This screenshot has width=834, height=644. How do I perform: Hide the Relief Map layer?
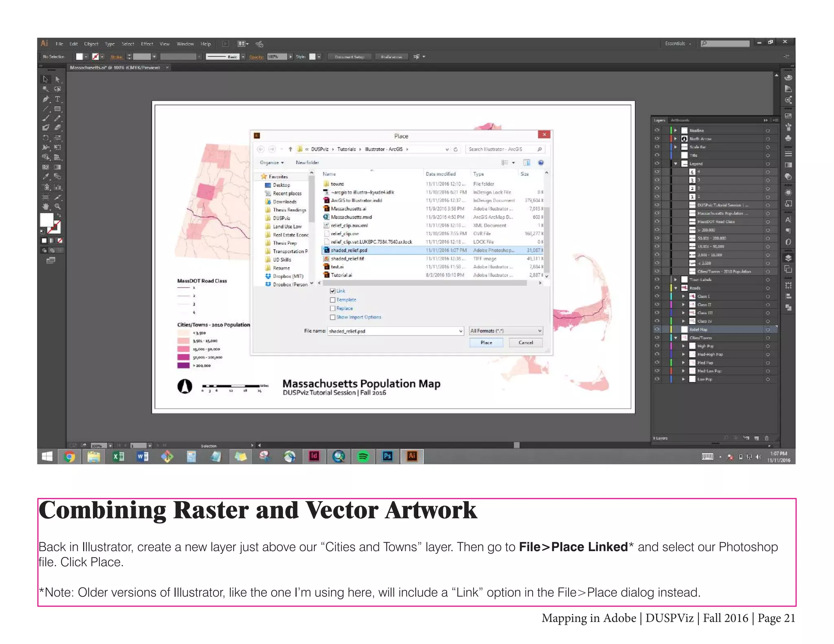pos(657,330)
